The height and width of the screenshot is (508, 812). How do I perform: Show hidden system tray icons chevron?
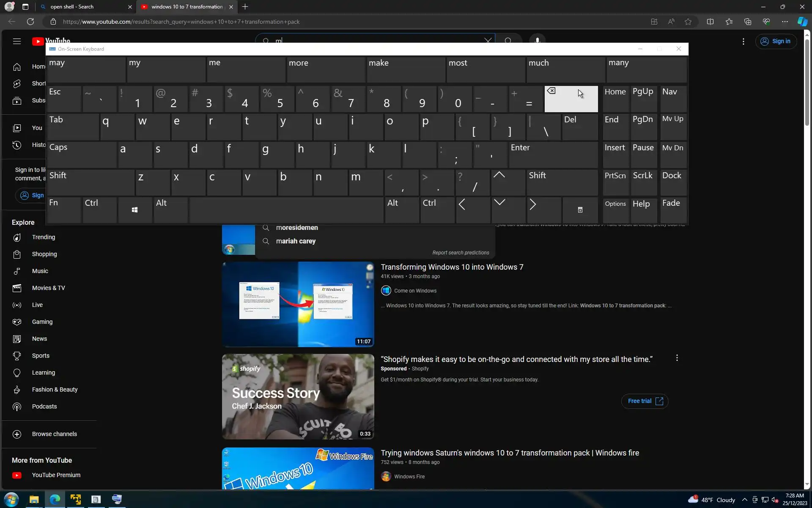tap(744, 500)
